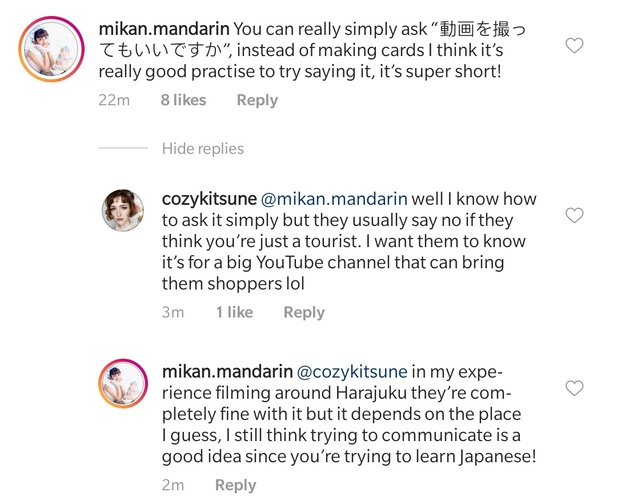617x500 pixels.
Task: Collapse thread using Hide replies
Action: (203, 148)
